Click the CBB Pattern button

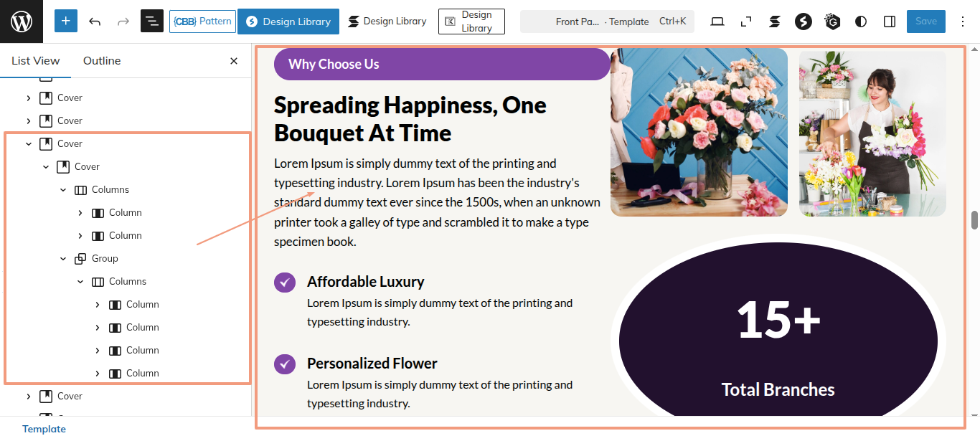(202, 22)
